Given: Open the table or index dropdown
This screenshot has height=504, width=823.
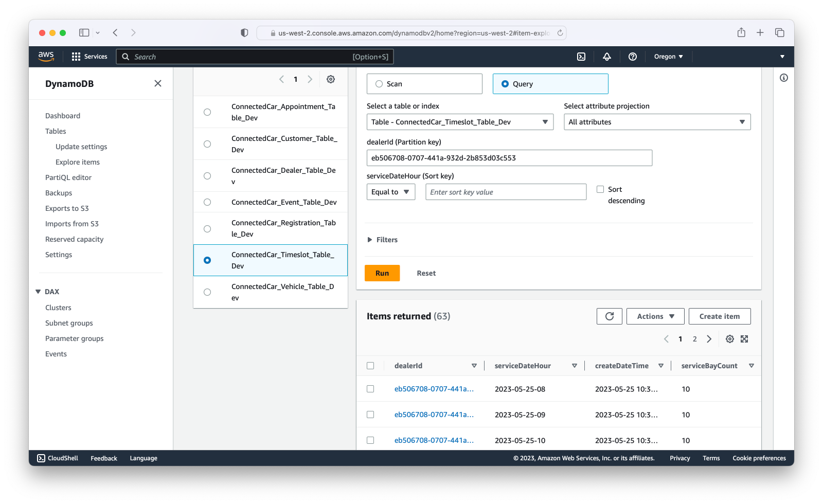Looking at the screenshot, I should click(460, 122).
